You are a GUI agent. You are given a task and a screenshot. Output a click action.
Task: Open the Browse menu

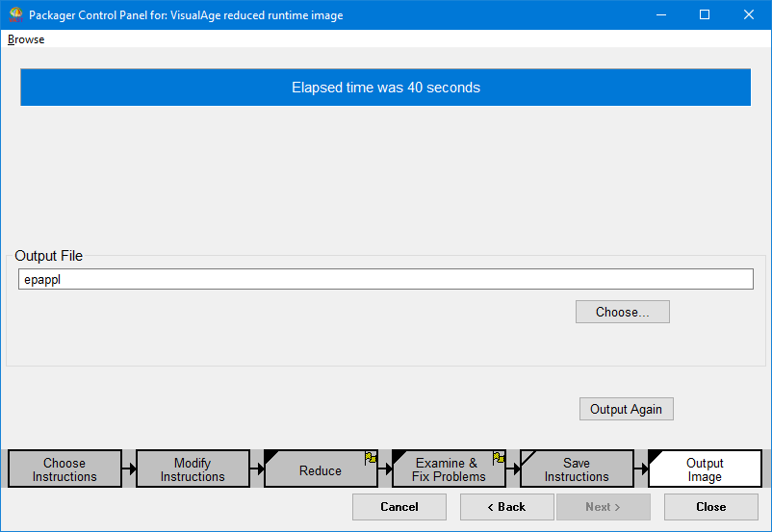click(x=26, y=39)
